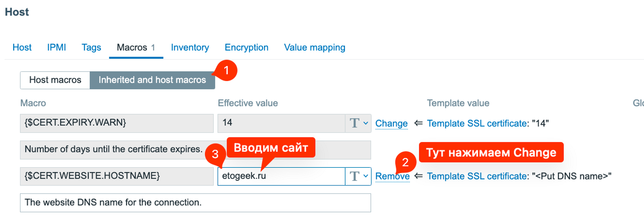
Task: Open Template SSL certificate link with value "14"
Action: 477,123
